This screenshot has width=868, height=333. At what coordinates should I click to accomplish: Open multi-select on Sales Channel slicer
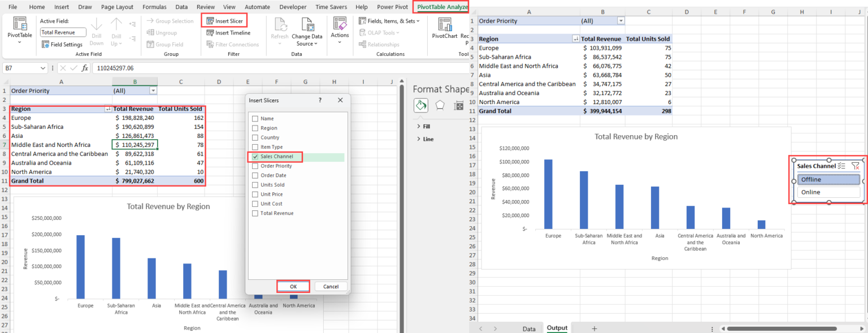point(841,166)
